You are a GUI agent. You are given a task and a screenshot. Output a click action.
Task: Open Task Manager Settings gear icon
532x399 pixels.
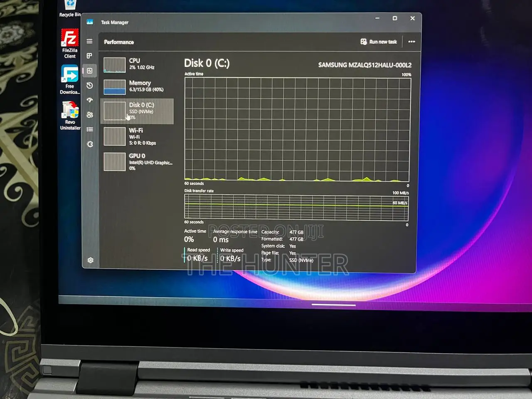pyautogui.click(x=90, y=260)
